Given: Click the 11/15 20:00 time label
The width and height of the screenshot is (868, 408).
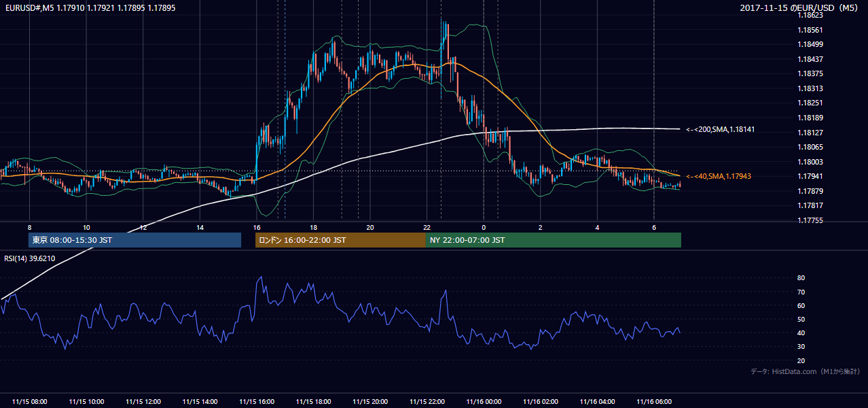Looking at the screenshot, I should pos(370,402).
